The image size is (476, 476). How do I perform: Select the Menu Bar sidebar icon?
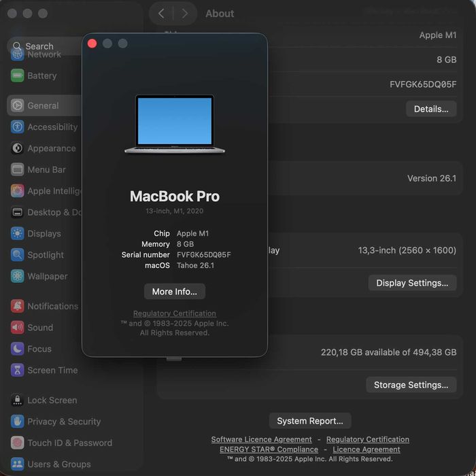(17, 169)
